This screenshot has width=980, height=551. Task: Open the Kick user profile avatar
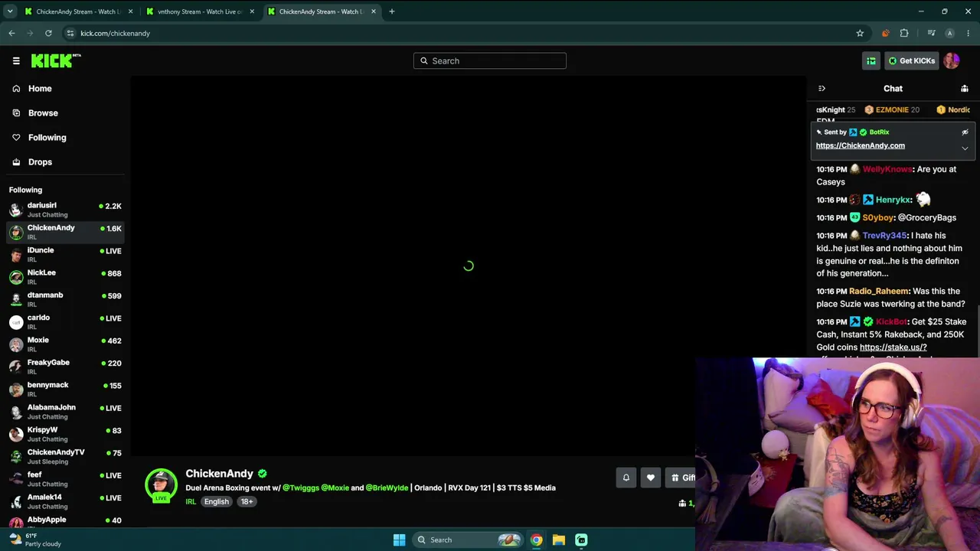(952, 61)
